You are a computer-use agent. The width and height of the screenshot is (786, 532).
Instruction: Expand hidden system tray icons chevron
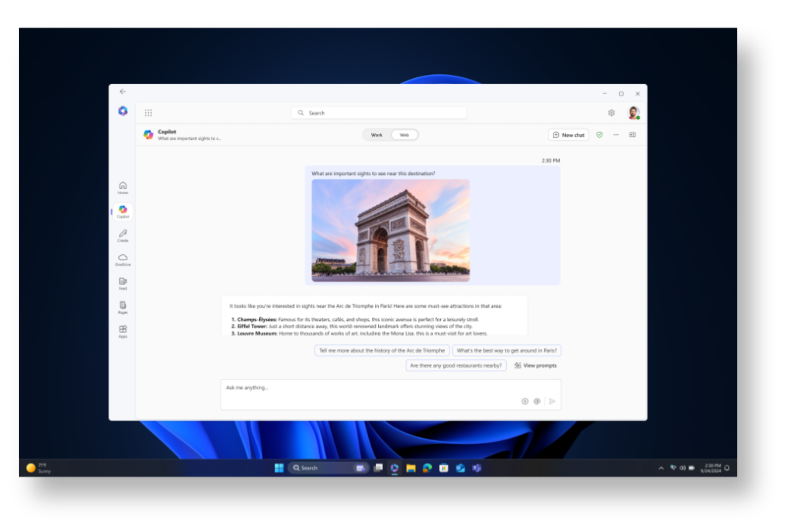pyautogui.click(x=661, y=468)
